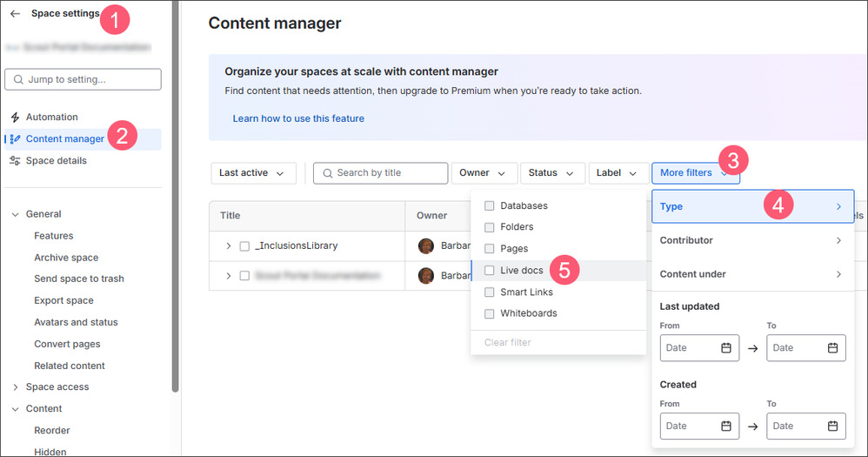This screenshot has width=868, height=457.
Task: Open calendar in Created To field
Action: click(832, 427)
